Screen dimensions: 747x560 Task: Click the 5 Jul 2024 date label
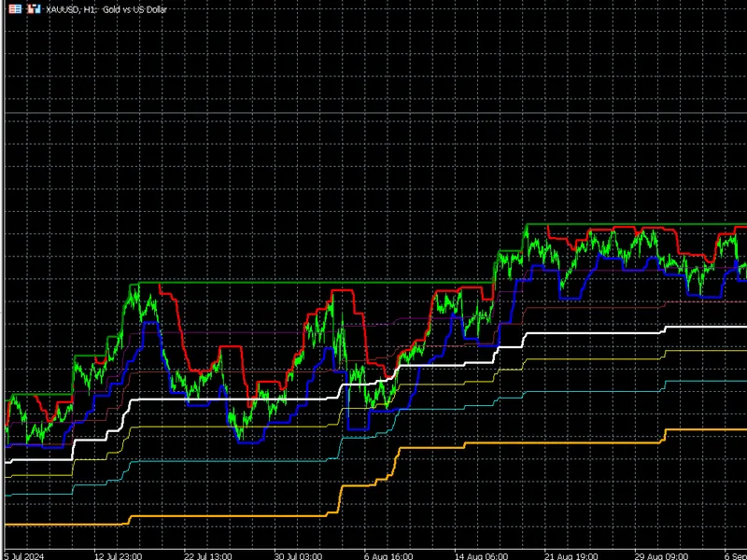[x=24, y=555]
